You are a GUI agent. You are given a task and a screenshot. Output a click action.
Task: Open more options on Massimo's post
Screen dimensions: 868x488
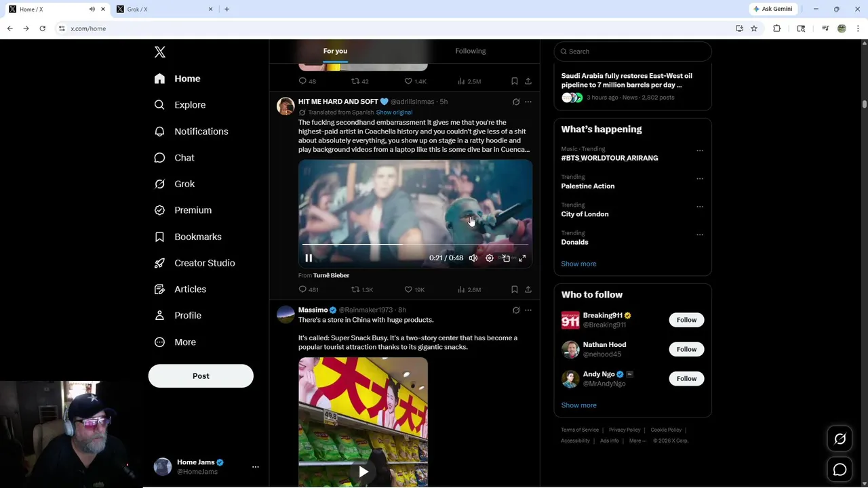click(x=528, y=310)
